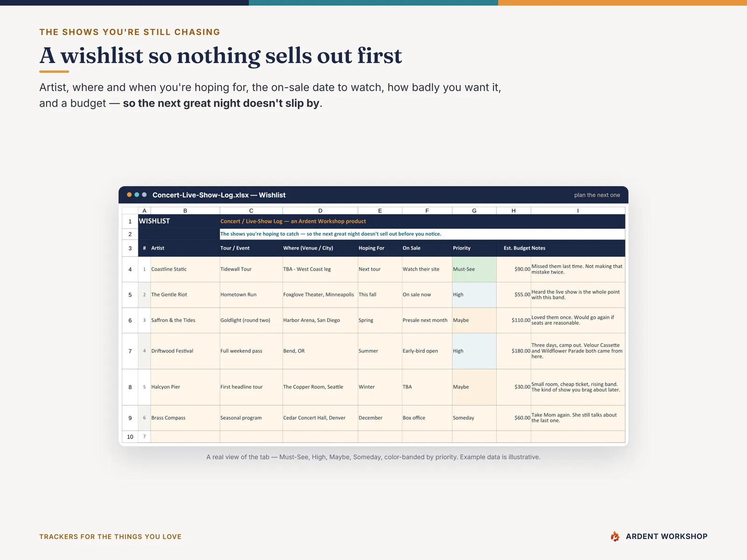This screenshot has height=560, width=747.
Task: Click 'plan the next one' in title bar
Action: 597,195
